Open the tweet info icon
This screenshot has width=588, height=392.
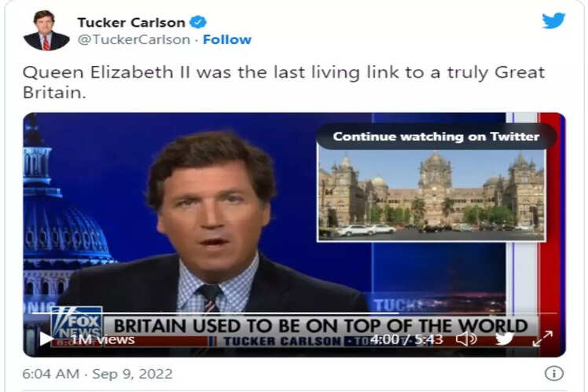554,373
